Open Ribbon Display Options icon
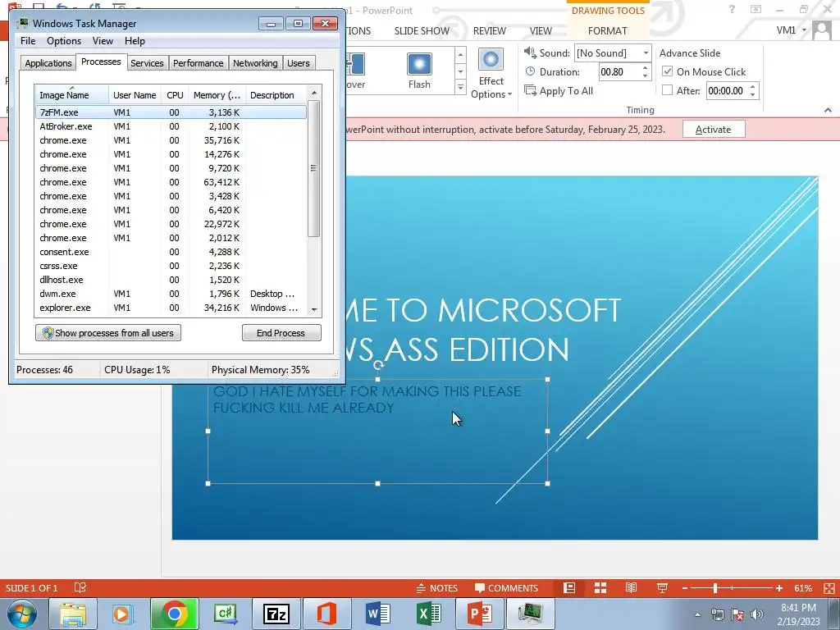 point(756,9)
